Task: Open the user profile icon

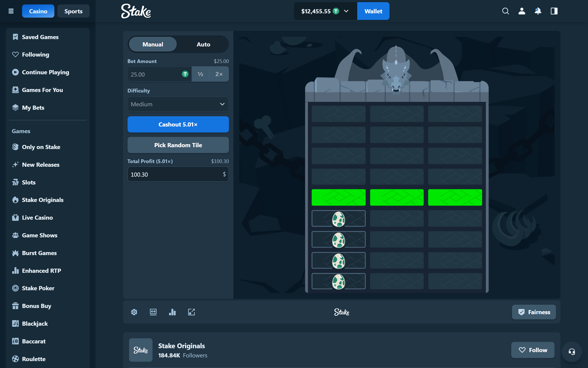Action: 522,11
